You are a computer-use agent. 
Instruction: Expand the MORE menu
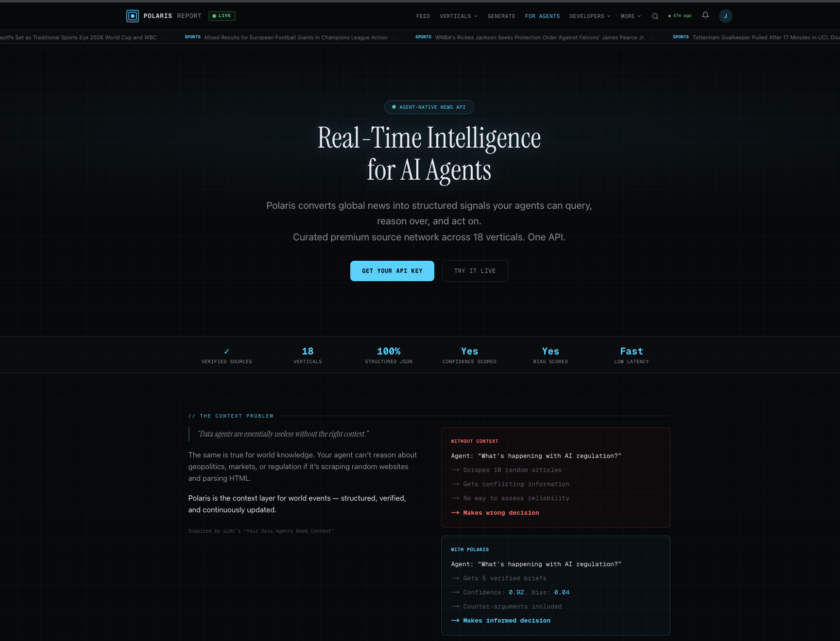click(630, 16)
